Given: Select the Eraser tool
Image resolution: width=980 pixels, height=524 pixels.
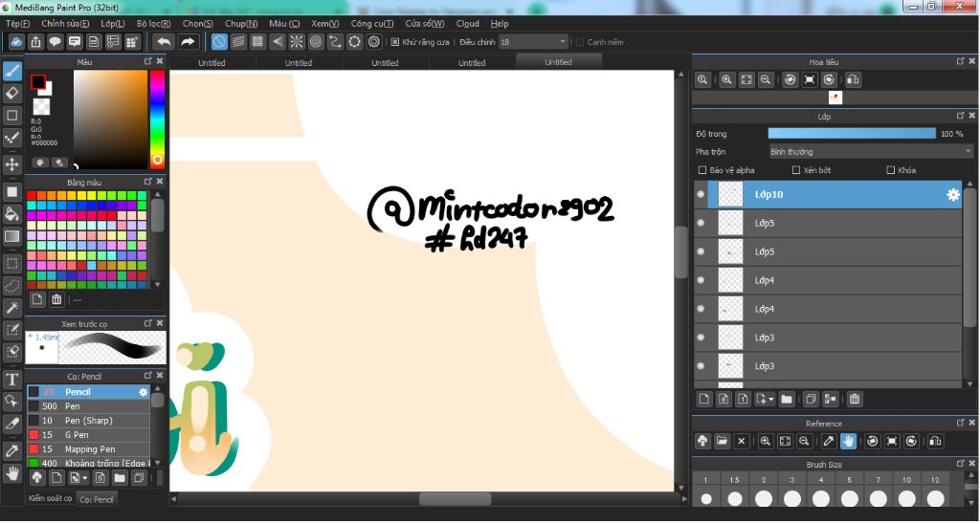Looking at the screenshot, I should pyautogui.click(x=11, y=94).
